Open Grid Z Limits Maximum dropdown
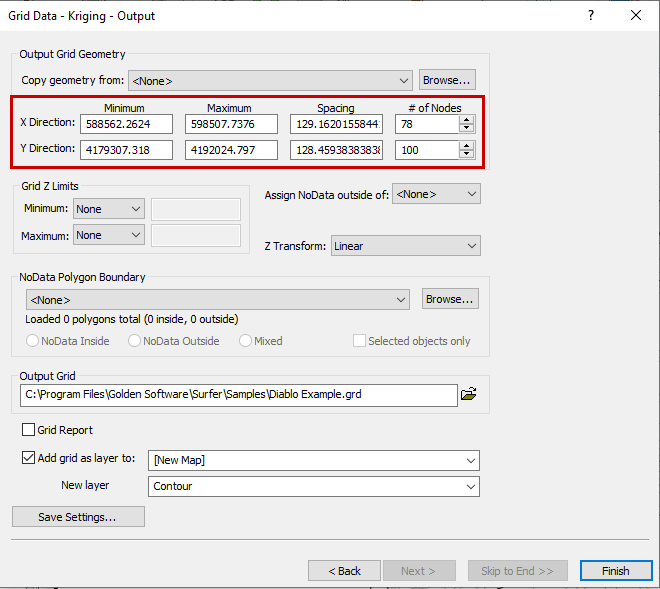 point(109,236)
